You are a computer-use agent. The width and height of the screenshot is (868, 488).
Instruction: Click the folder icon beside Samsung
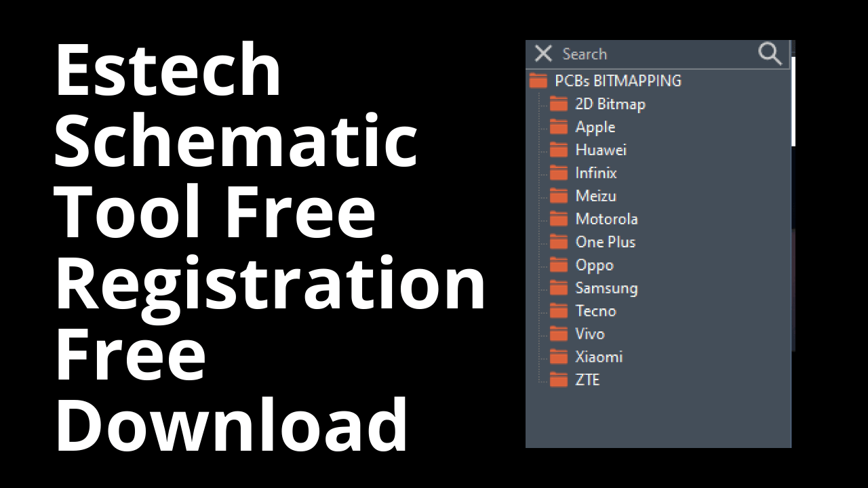coord(559,287)
